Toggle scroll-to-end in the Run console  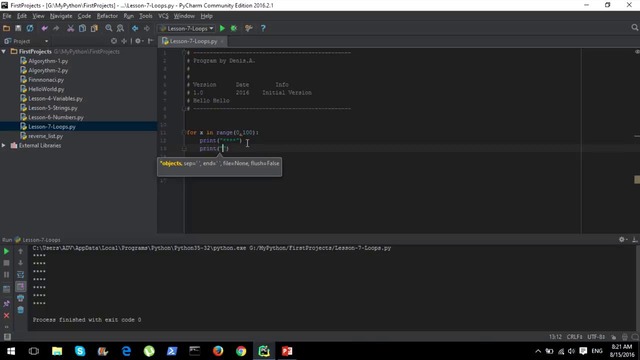(20, 287)
